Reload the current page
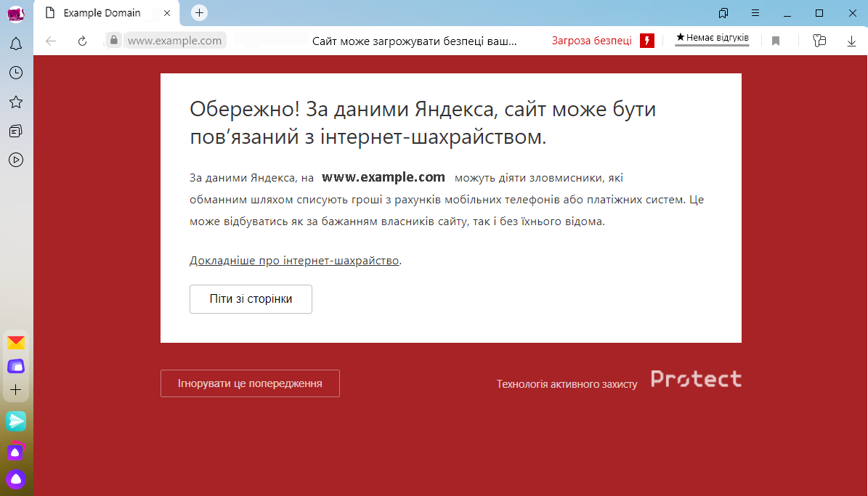Viewport: 868px width, 496px height. pyautogui.click(x=83, y=41)
